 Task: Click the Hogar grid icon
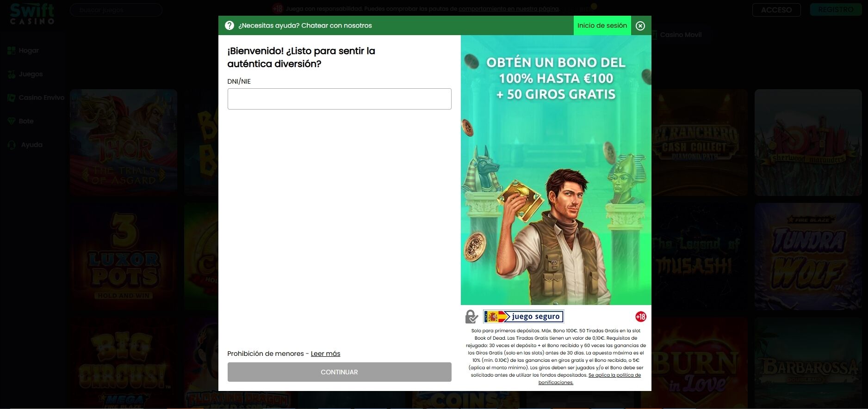point(12,50)
